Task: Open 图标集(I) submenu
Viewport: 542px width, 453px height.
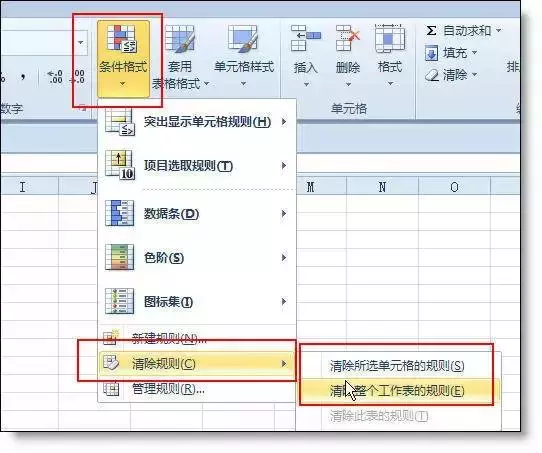Action: coord(197,302)
